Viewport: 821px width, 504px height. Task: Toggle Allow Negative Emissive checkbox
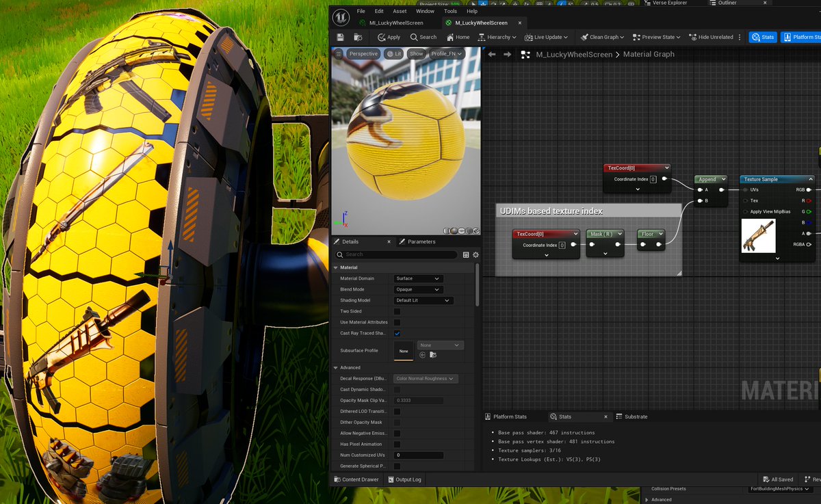pyautogui.click(x=398, y=433)
